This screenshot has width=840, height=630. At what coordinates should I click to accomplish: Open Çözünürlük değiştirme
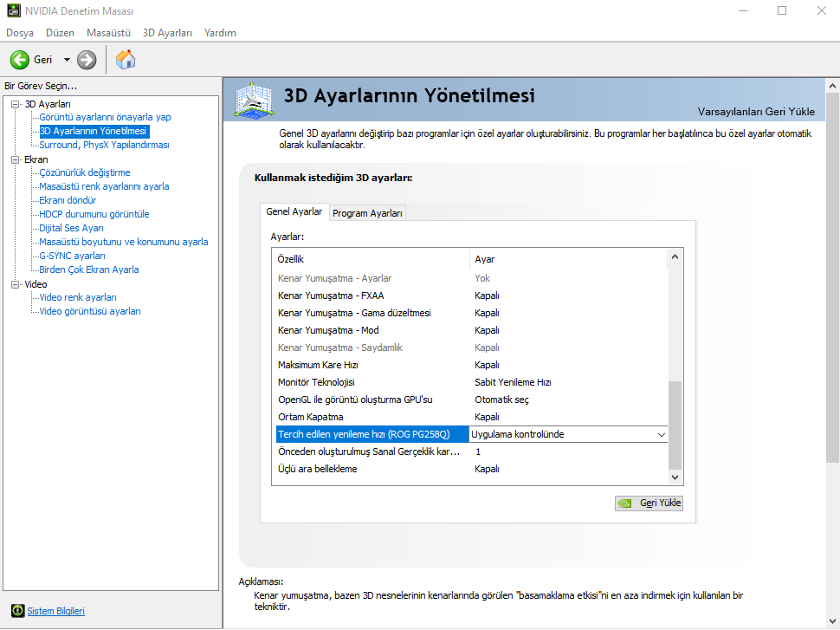[85, 172]
